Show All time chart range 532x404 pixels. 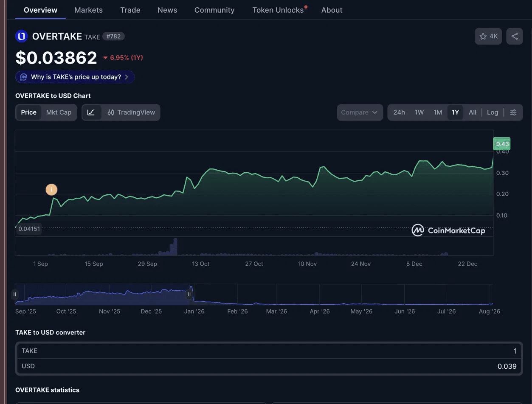pos(473,112)
